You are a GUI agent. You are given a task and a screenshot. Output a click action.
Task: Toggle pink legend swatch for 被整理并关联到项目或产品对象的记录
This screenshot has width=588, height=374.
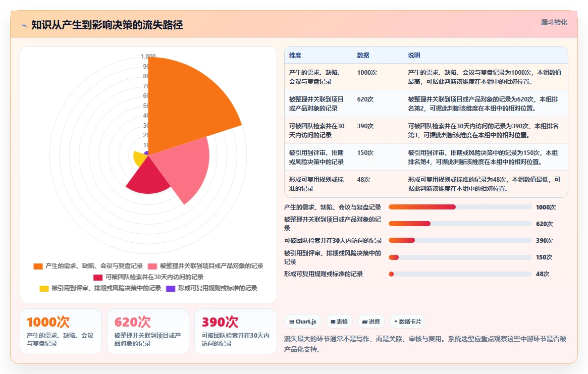point(152,266)
